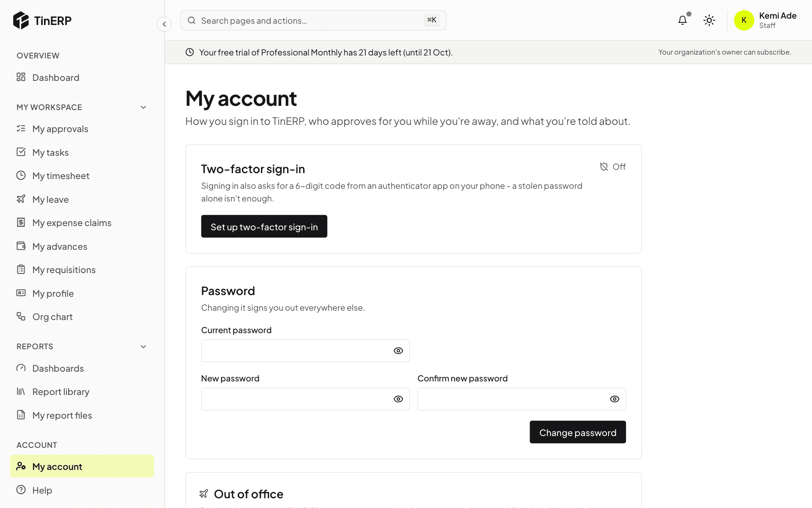Click the Out of office heading

click(x=248, y=494)
